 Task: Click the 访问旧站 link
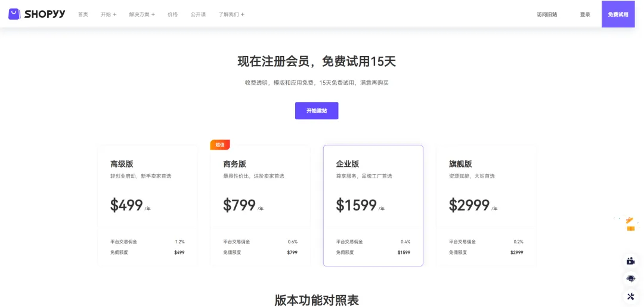coord(547,14)
